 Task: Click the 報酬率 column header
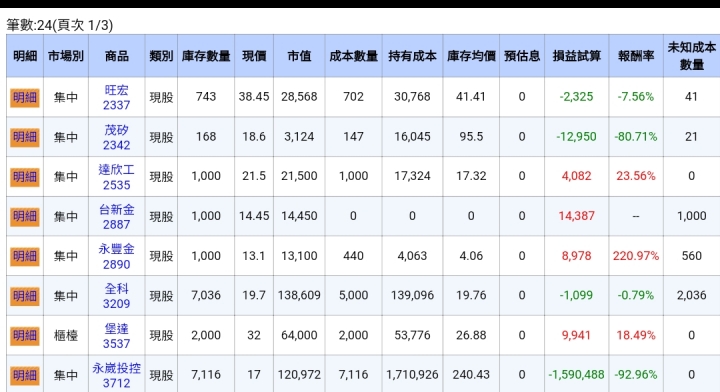click(636, 56)
